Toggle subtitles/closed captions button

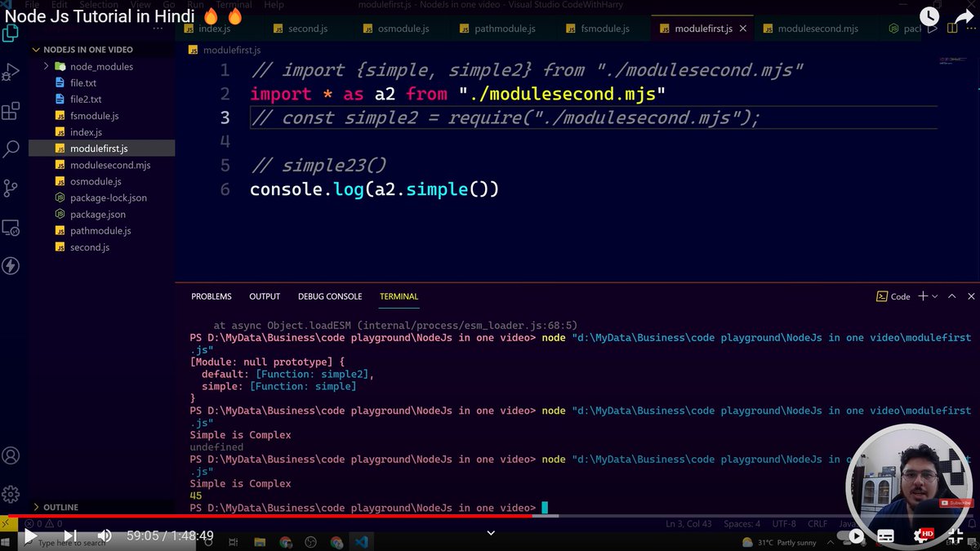(x=885, y=536)
